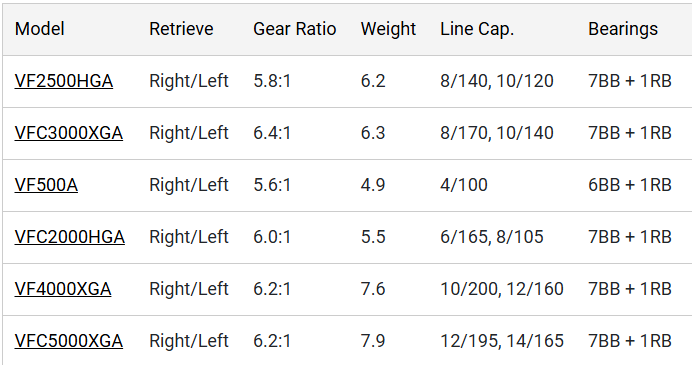
Task: Select the 5.8:1 gear ratio cell
Action: pyautogui.click(x=272, y=81)
